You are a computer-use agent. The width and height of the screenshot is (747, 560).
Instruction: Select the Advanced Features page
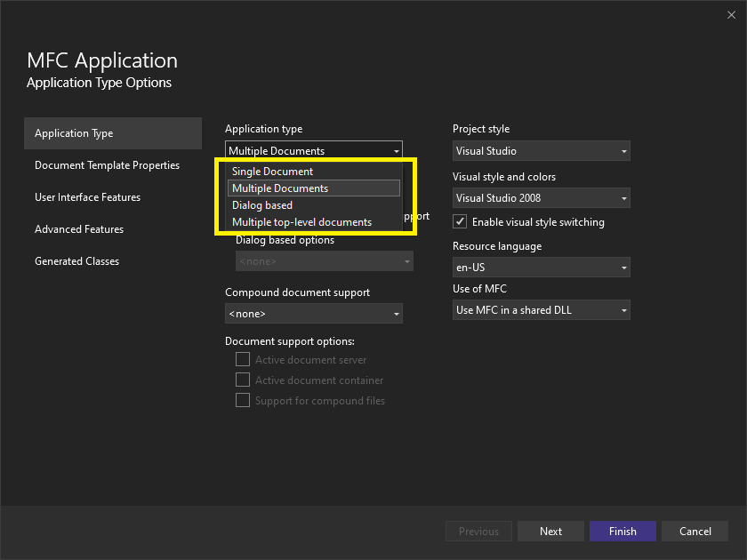click(79, 228)
